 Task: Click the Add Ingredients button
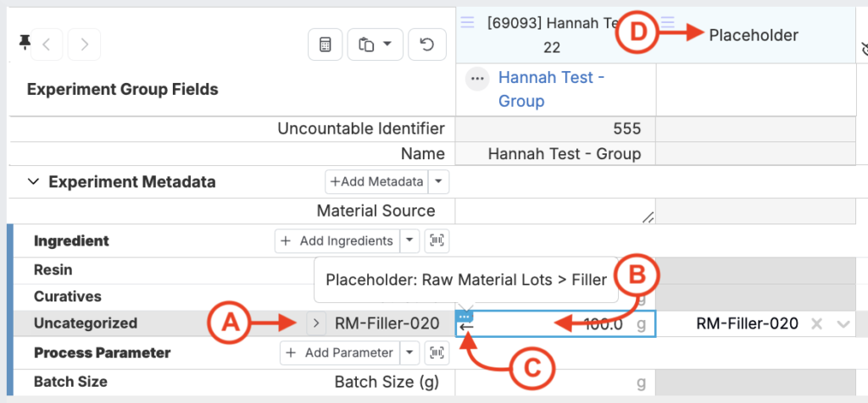click(x=337, y=241)
